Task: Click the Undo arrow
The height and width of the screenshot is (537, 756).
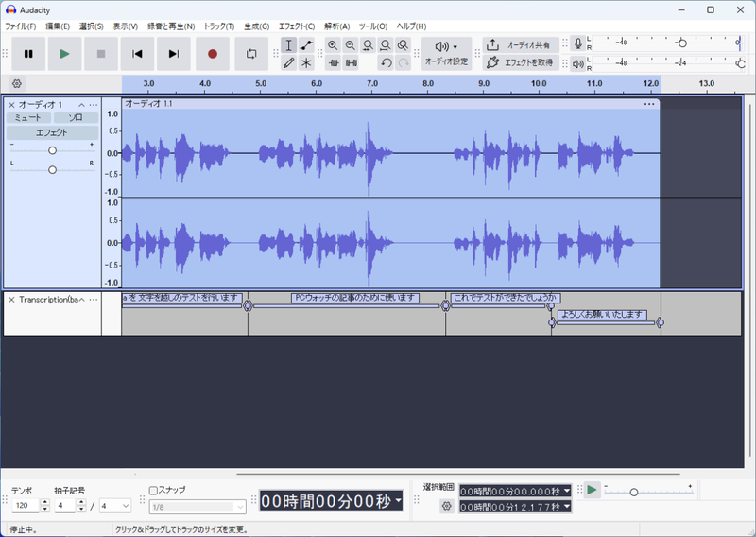Action: point(386,62)
